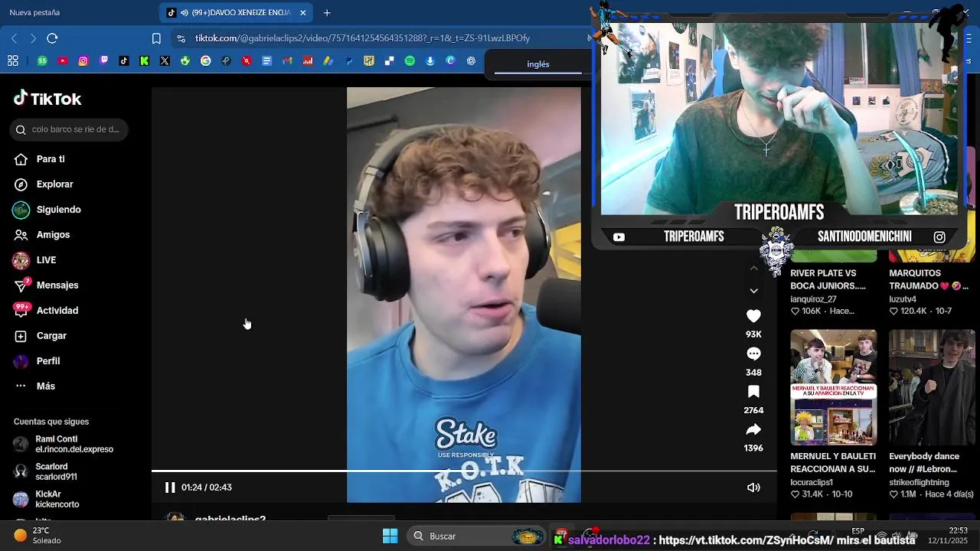Open Gmail bookmark icon
The width and height of the screenshot is (980, 551).
tap(287, 61)
